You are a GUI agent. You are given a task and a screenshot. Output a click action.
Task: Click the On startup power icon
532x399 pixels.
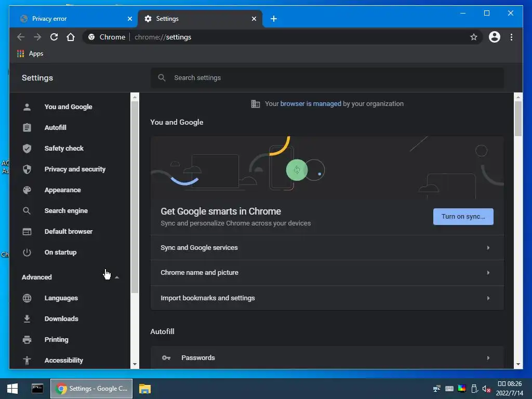pos(27,252)
